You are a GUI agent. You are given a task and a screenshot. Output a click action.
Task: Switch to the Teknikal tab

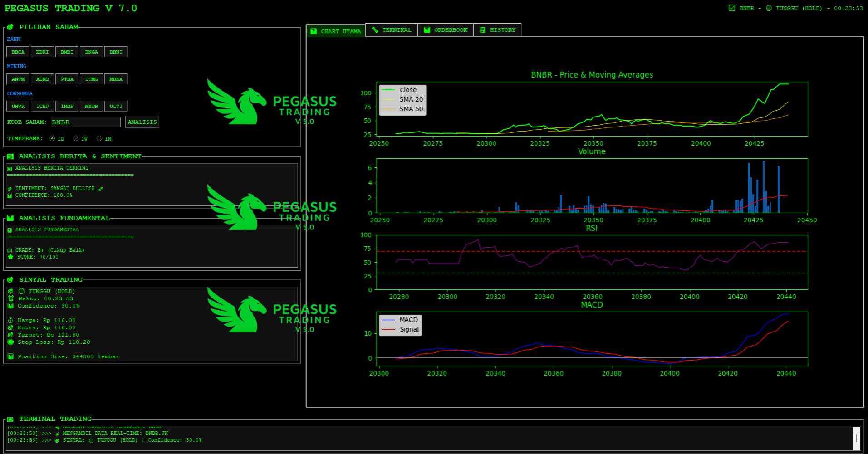(x=391, y=30)
